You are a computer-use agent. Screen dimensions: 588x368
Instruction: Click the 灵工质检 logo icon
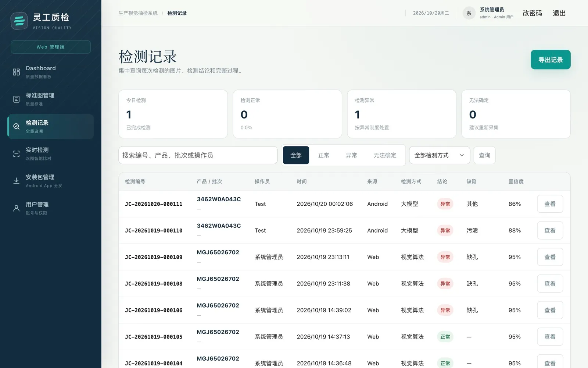(x=19, y=21)
